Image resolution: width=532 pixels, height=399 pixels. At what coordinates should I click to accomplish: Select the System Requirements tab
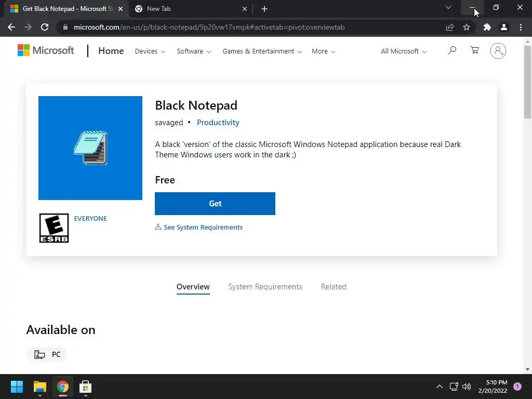tap(265, 287)
